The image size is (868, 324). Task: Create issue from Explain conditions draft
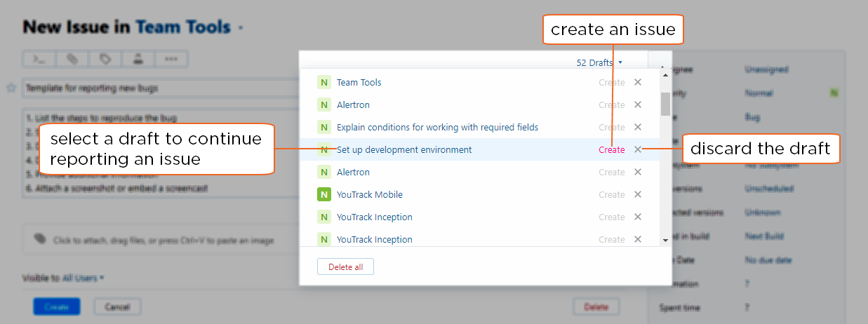coord(612,127)
